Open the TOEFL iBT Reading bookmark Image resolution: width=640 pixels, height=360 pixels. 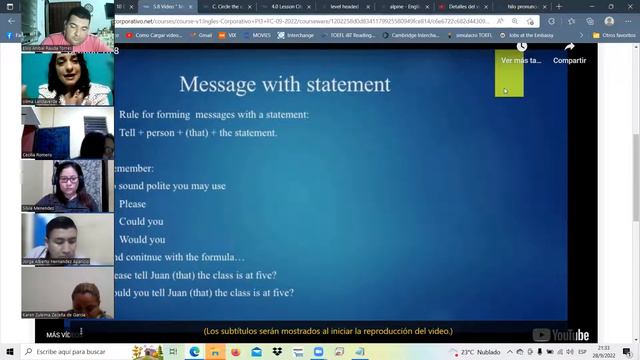coord(348,36)
